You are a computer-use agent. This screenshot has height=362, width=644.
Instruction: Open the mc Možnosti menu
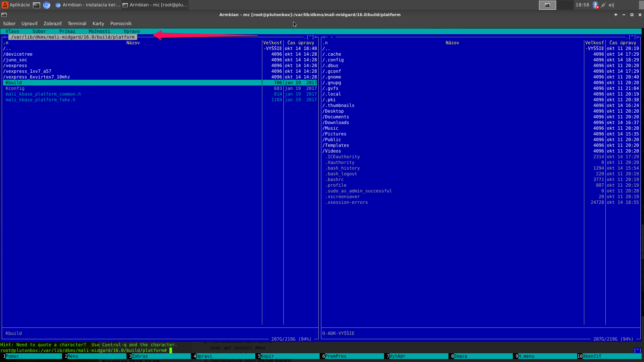pyautogui.click(x=99, y=31)
